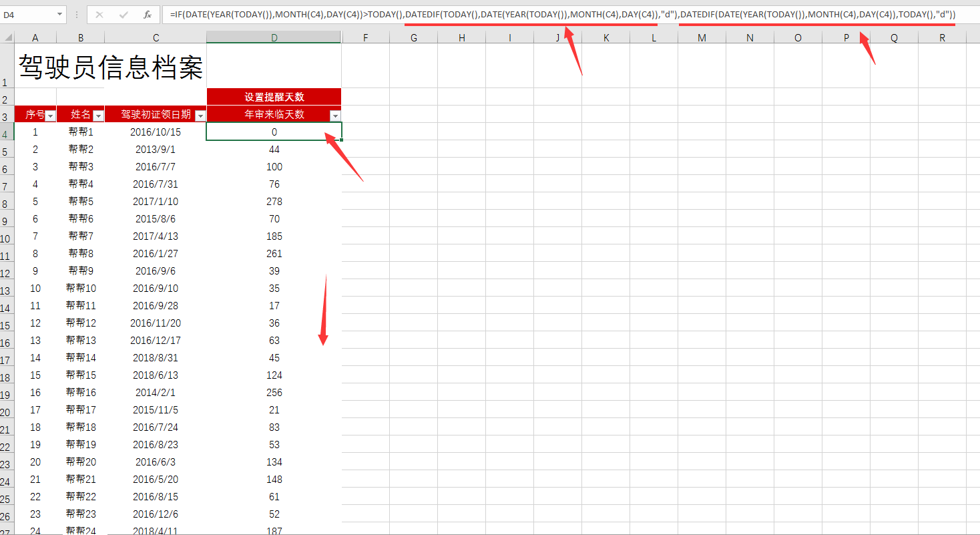Click the Enter checkmark formula icon
The width and height of the screenshot is (980, 535).
click(124, 14)
